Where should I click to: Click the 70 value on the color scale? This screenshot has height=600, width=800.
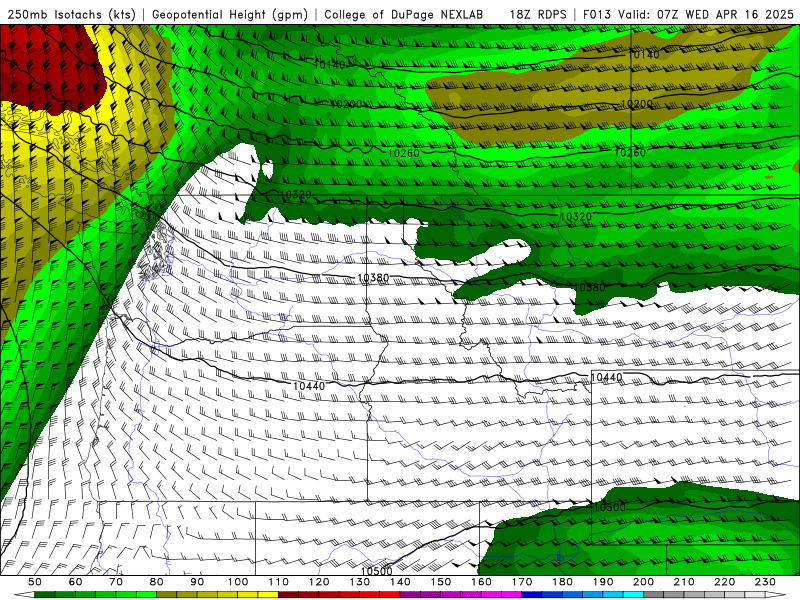tap(116, 582)
